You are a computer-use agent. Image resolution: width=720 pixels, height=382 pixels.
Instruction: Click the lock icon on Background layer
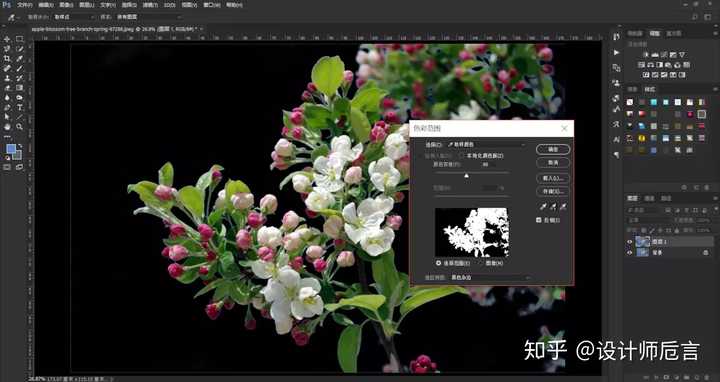[x=706, y=253]
